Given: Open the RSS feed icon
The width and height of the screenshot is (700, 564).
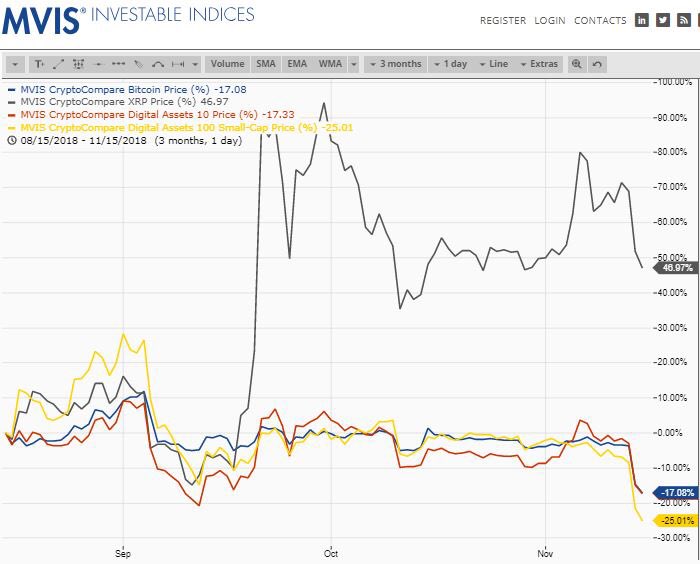Looking at the screenshot, I should [684, 20].
